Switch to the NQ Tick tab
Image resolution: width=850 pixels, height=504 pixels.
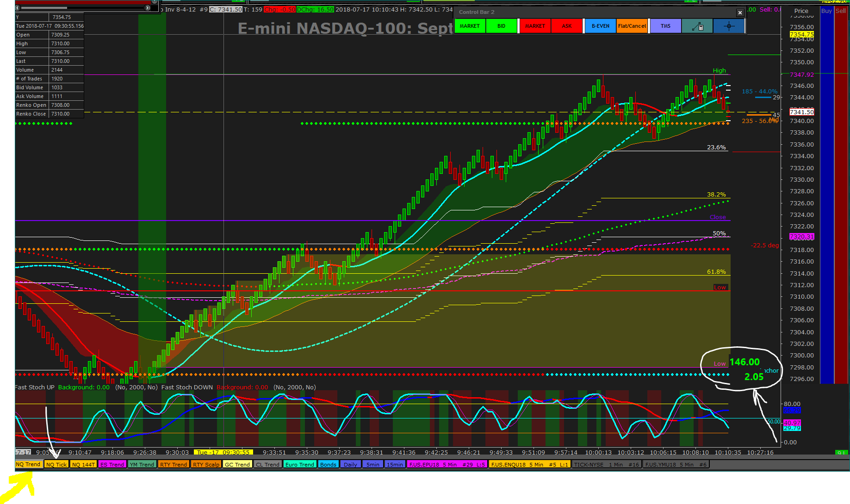(56, 464)
